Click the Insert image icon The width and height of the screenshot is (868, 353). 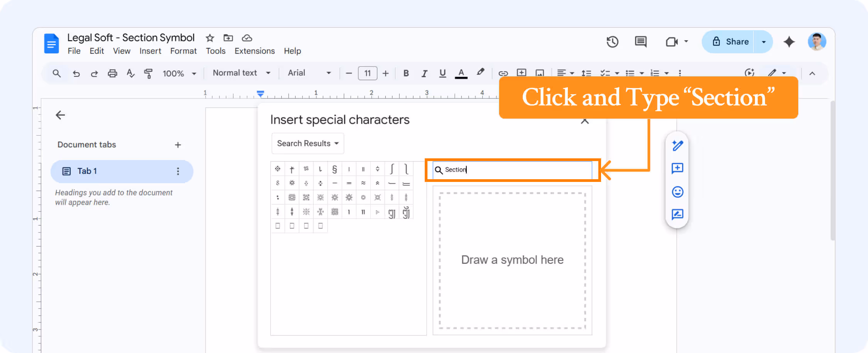point(540,73)
